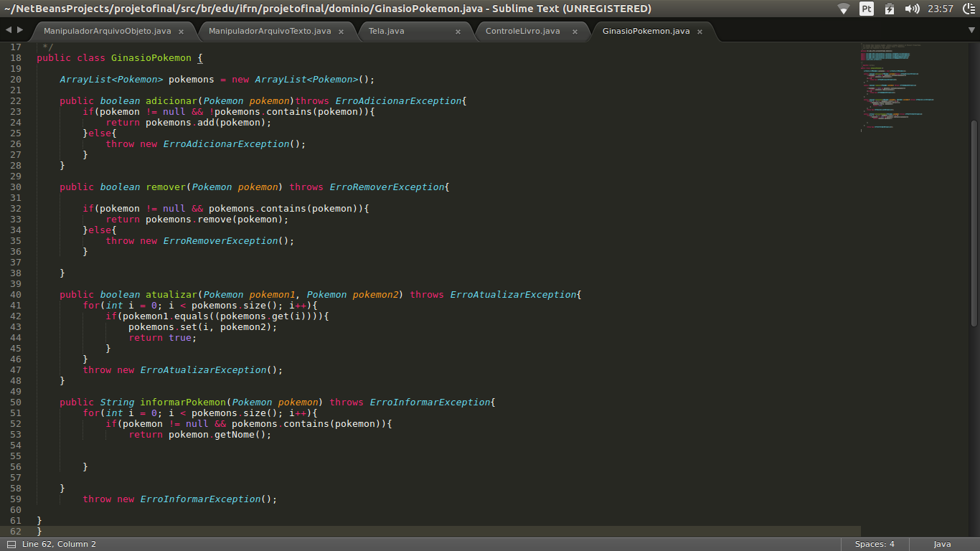Open the battery status indicator

click(x=890, y=9)
